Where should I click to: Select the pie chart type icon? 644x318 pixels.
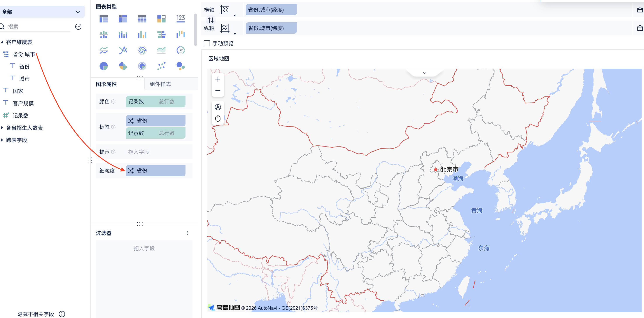coord(103,66)
